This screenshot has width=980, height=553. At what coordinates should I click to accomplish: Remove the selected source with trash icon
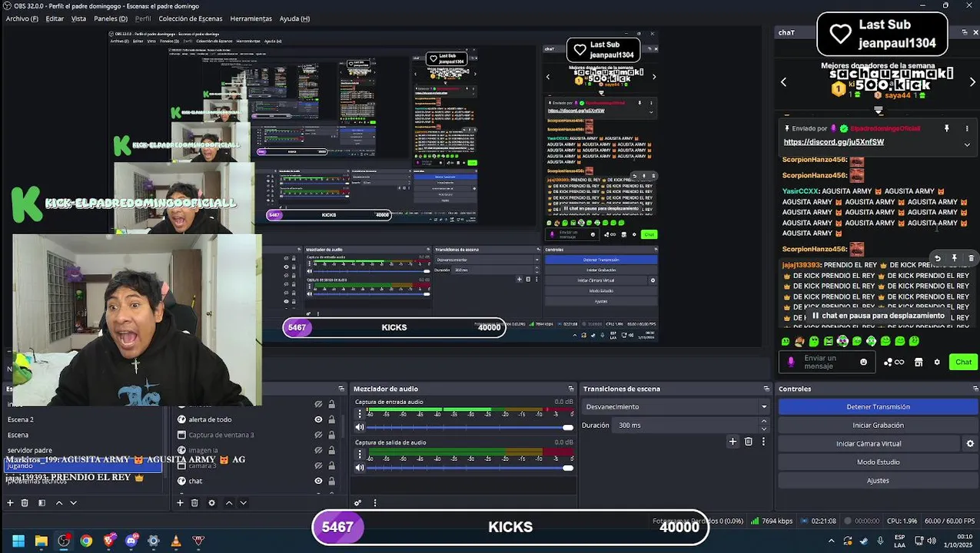coord(194,503)
